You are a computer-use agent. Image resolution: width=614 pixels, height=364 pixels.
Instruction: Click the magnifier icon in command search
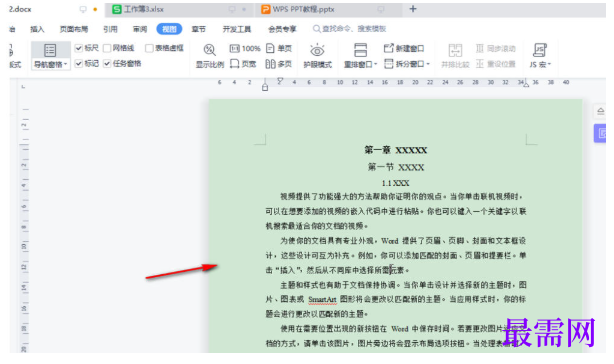(x=316, y=29)
